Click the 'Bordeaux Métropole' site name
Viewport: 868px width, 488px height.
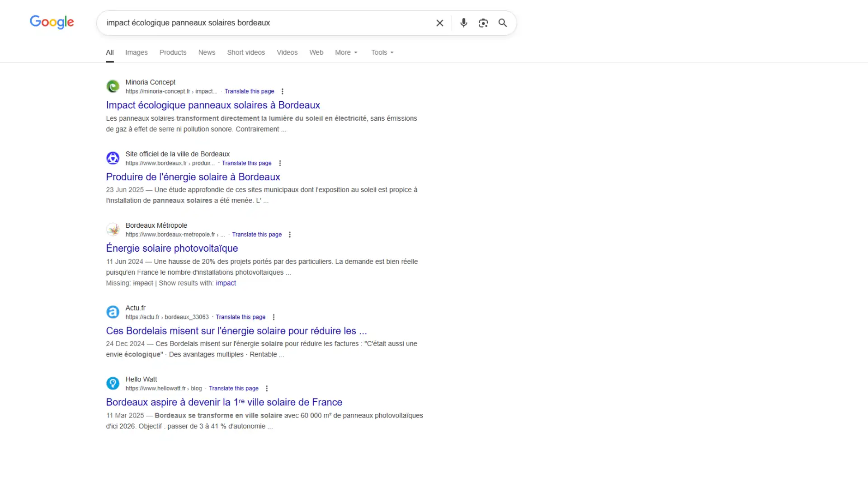pos(156,225)
